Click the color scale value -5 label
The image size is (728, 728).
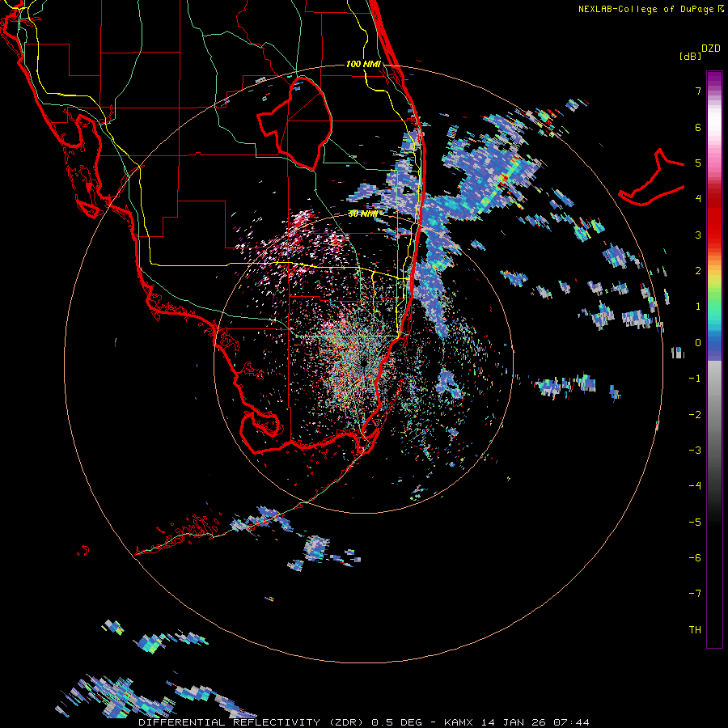point(695,522)
